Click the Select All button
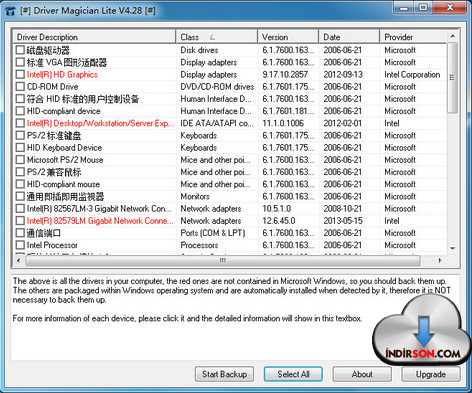472x393 pixels. coord(293,374)
